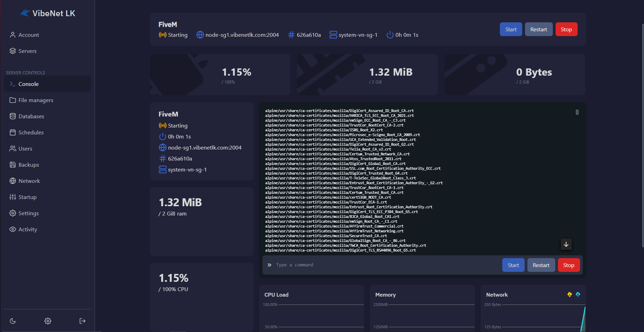The image size is (644, 332).
Task: Click the 1.15% CPU stat card at top
Action: tap(220, 75)
